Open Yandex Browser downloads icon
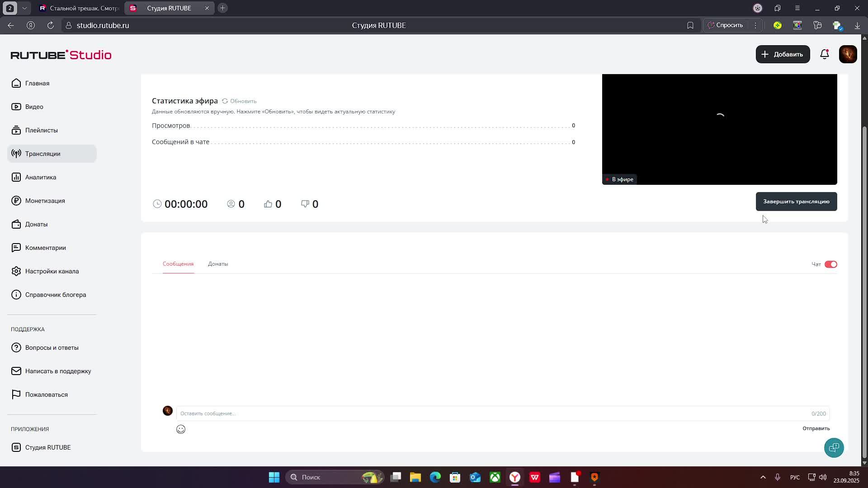This screenshot has width=868, height=488. (857, 25)
